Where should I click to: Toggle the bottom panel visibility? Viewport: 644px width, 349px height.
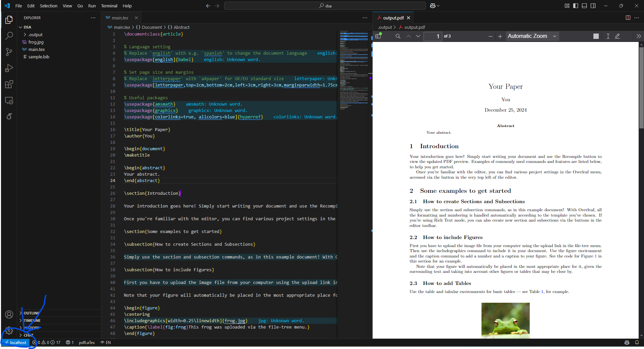coord(584,6)
